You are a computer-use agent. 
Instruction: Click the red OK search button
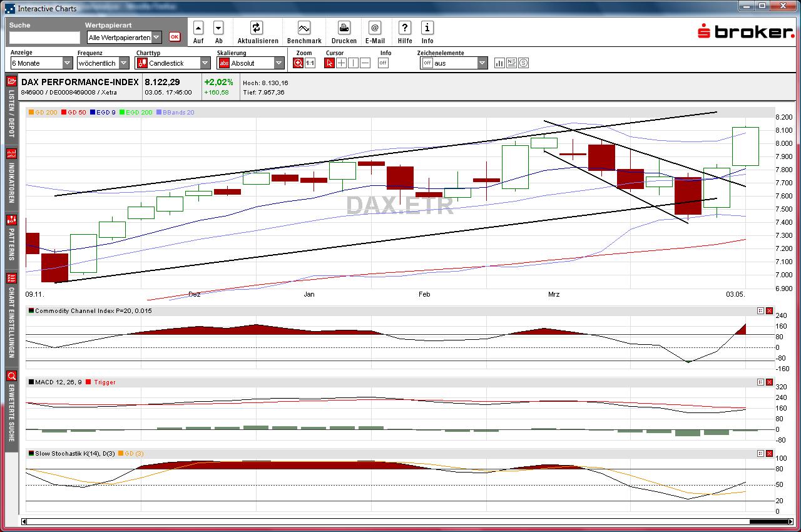click(175, 37)
